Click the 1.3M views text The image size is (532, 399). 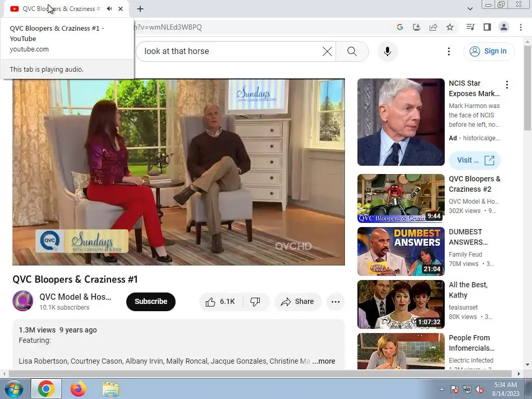point(37,330)
